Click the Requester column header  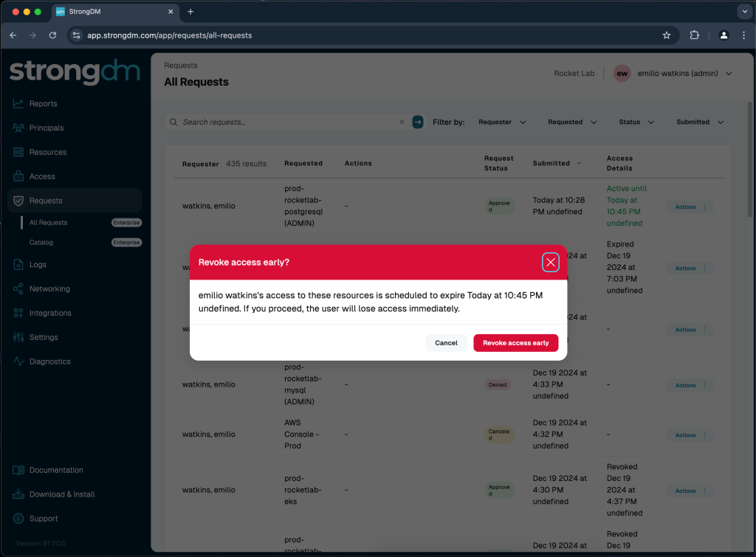[200, 164]
